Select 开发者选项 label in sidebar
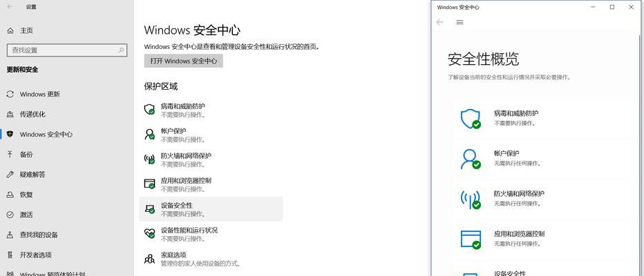 coord(36,255)
